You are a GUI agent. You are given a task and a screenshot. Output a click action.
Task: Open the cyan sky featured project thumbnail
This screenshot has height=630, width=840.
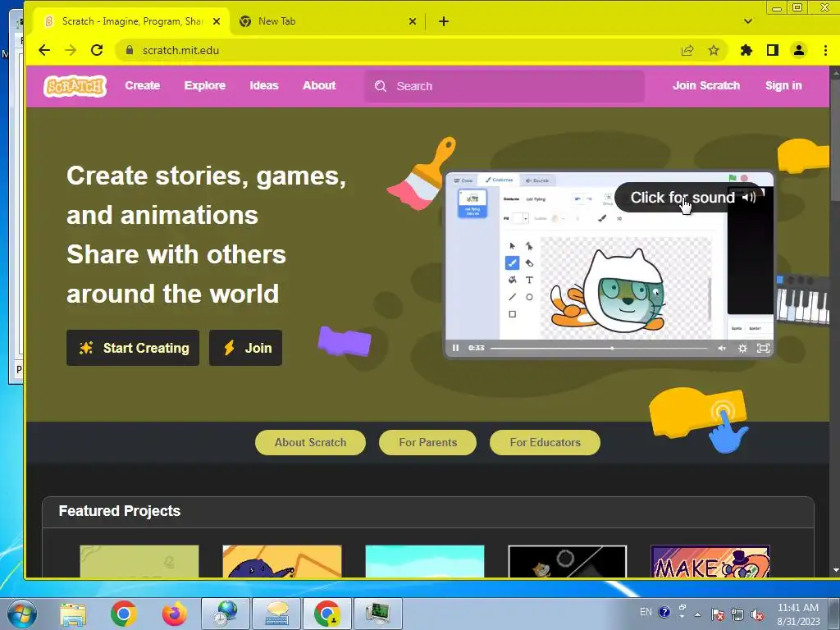tap(425, 561)
